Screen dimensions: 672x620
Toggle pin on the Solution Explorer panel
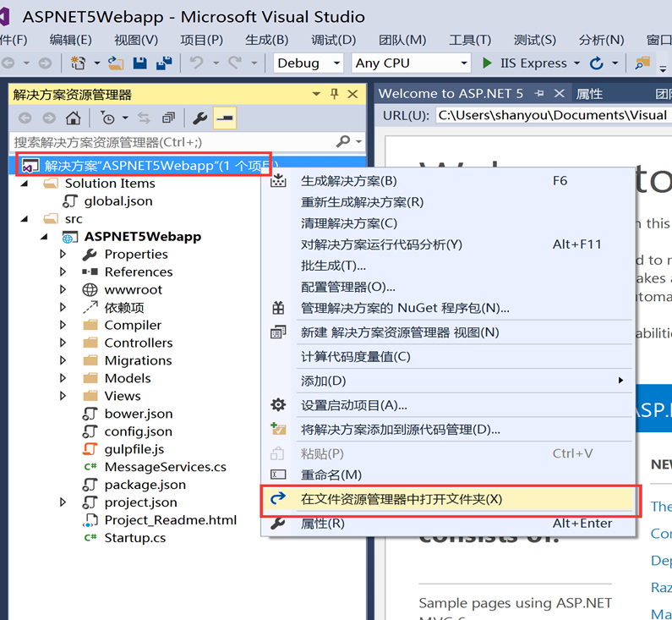click(334, 94)
